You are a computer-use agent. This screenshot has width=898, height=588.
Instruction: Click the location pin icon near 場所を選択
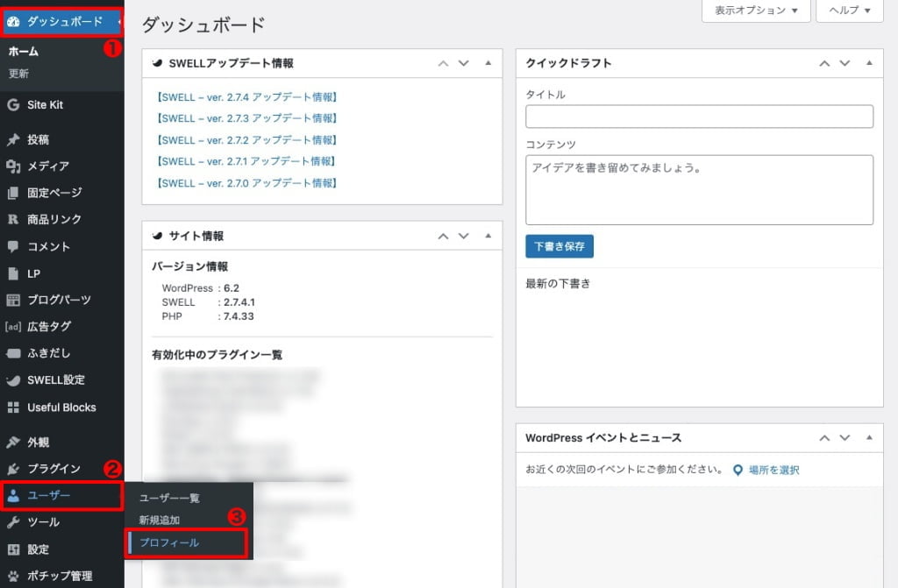738,470
